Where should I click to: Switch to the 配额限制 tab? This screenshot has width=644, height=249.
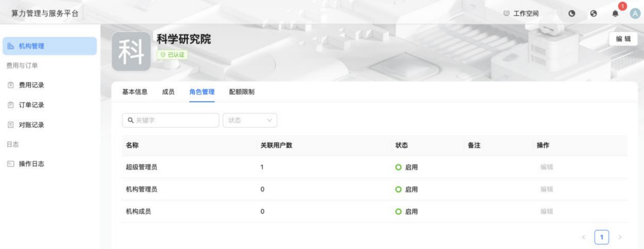(x=242, y=92)
